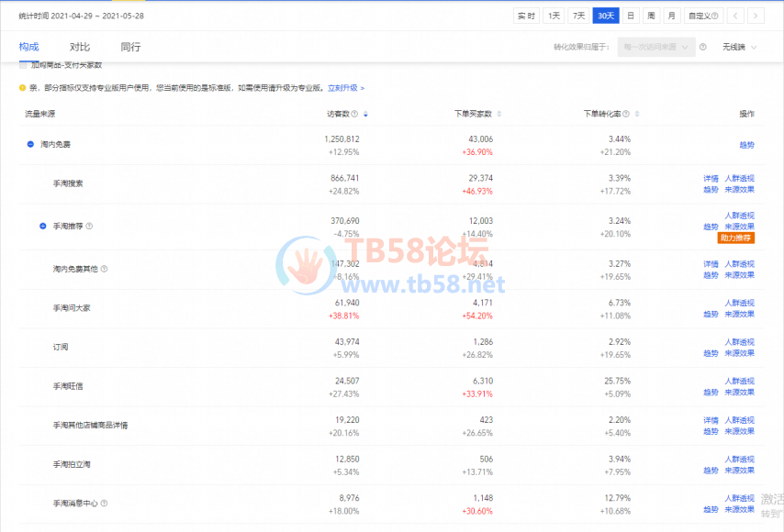Switch to the 对比 tab
Viewport: 784px width, 532px height.
80,47
